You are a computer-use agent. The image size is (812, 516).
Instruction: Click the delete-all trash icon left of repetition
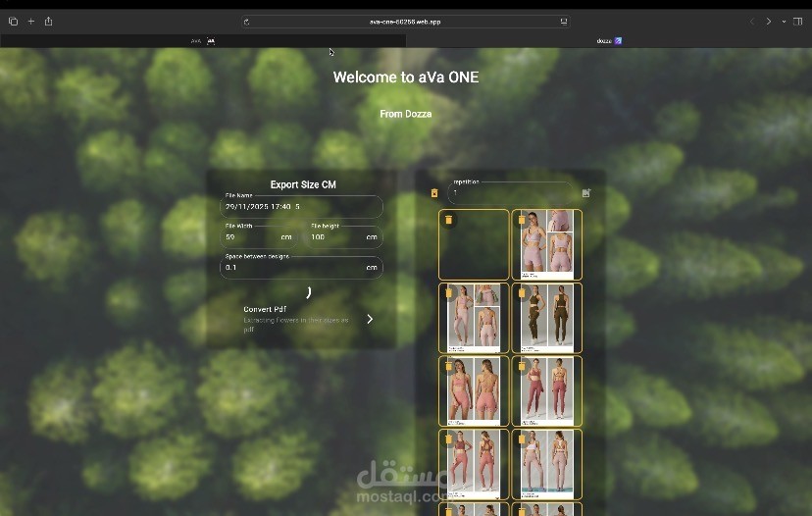click(x=434, y=192)
